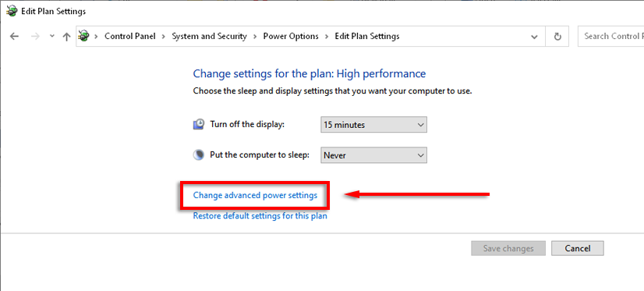Focus the Search Control Panel field
This screenshot has width=644, height=291.
point(610,36)
